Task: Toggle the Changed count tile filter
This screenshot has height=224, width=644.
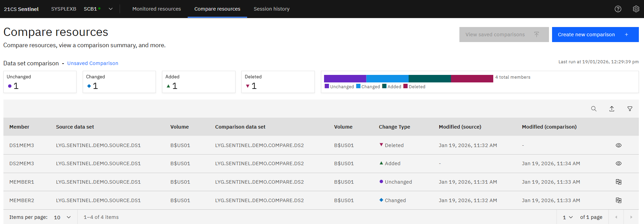Action: 119,82
